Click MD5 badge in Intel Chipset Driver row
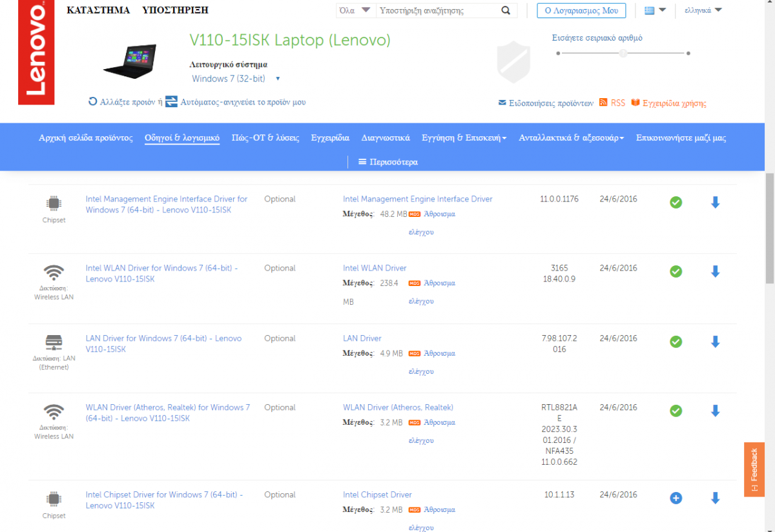Viewport: 775px width, 532px height. (x=415, y=509)
